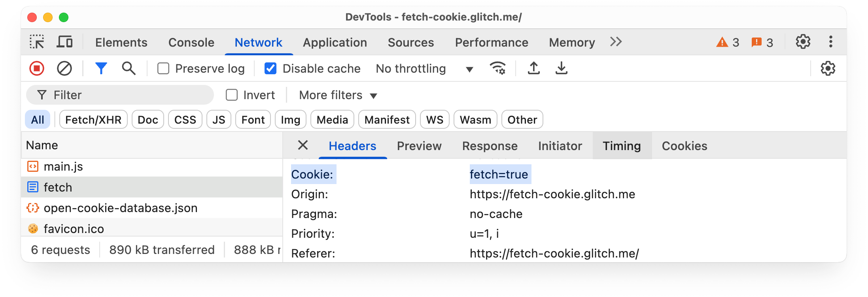This screenshot has width=868, height=297.
Task: Select the no-cache Pragma value
Action: (x=496, y=214)
